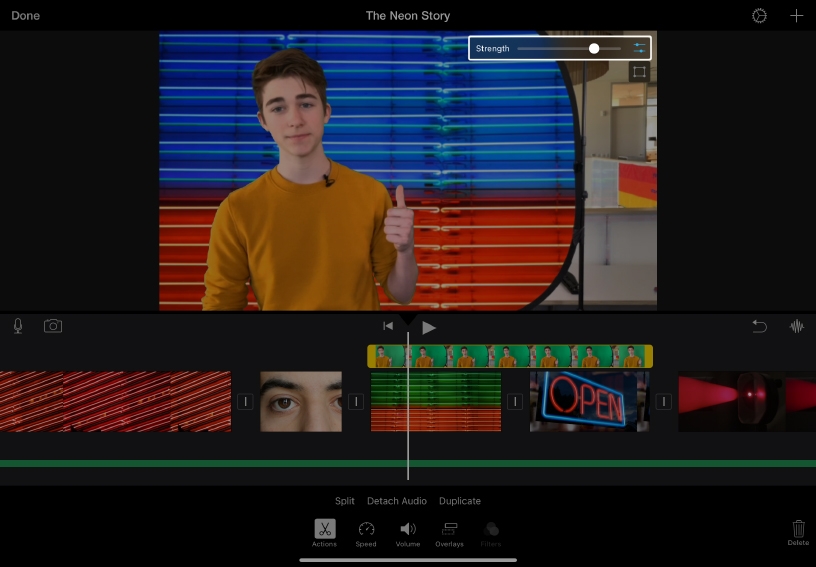Tap the Split action
The image size is (816, 567).
click(345, 501)
